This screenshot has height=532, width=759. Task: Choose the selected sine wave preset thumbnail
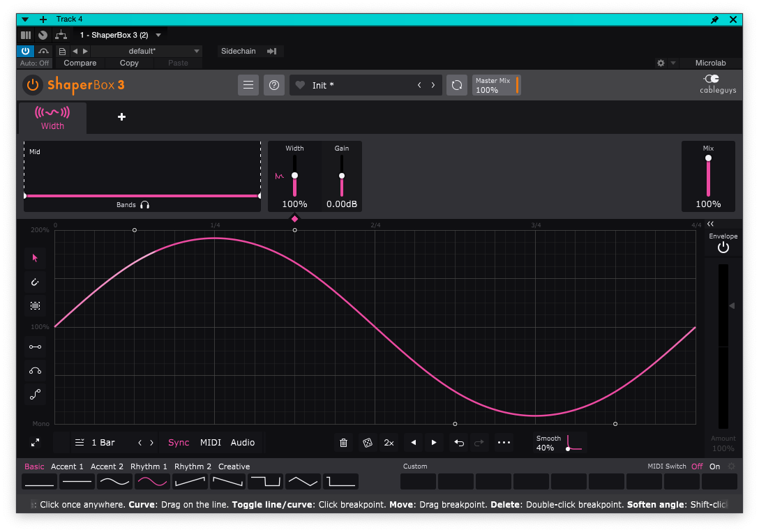pyautogui.click(x=152, y=481)
